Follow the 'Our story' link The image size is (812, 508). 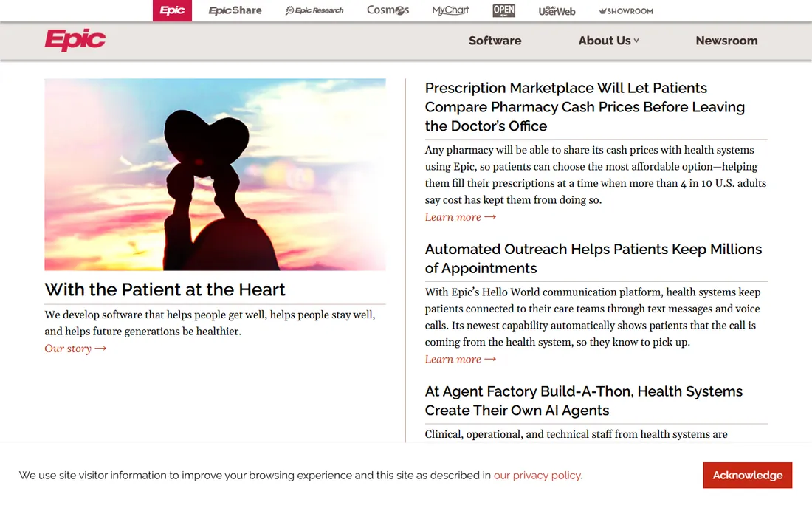coord(75,349)
